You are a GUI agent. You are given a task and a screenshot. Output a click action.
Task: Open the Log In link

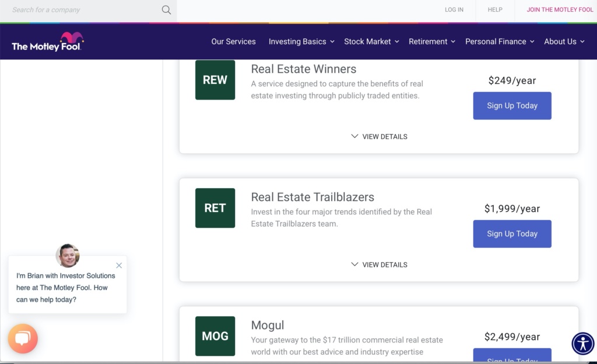454,10
